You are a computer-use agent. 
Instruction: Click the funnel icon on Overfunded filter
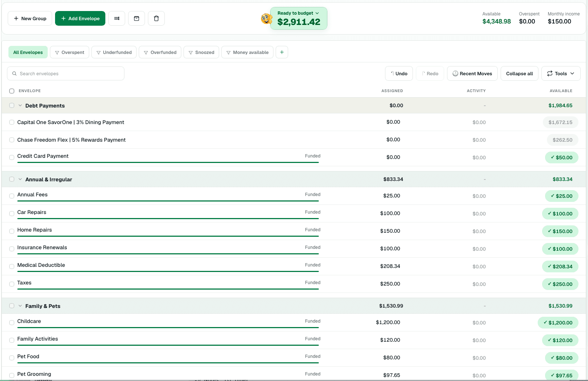[146, 52]
